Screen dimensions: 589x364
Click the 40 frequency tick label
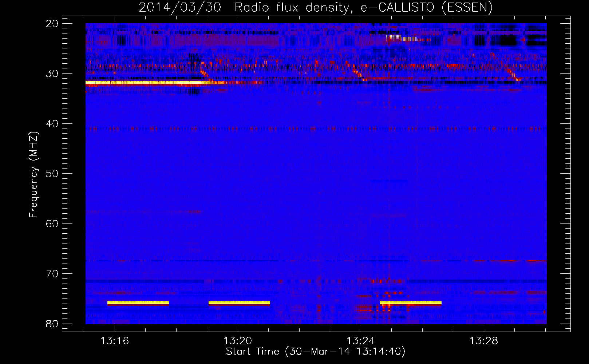[52, 124]
